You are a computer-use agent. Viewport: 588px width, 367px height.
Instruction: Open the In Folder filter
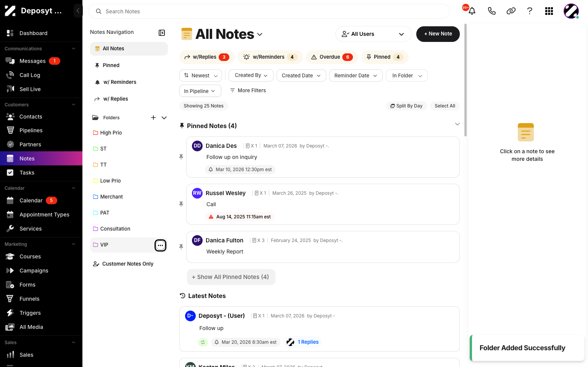click(x=407, y=75)
